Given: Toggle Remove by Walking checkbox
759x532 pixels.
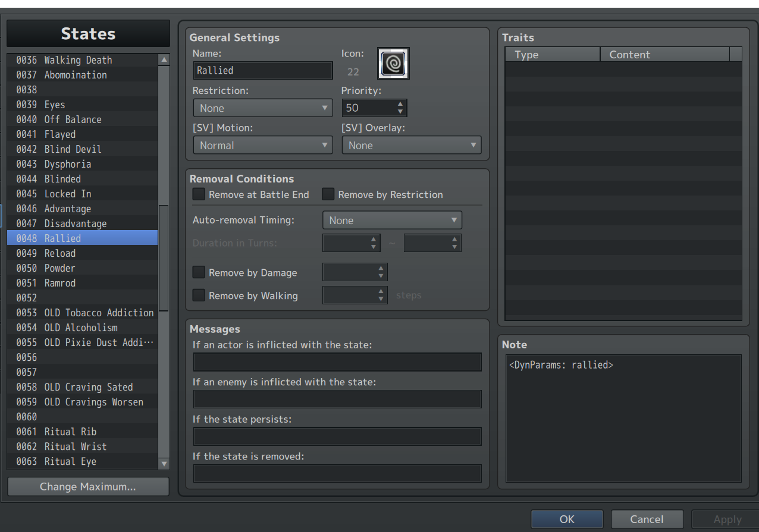Looking at the screenshot, I should [x=199, y=295].
